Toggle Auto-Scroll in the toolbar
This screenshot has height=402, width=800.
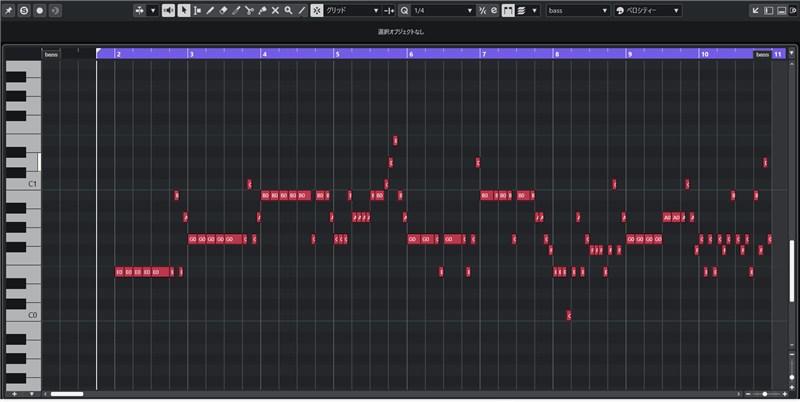tap(140, 10)
